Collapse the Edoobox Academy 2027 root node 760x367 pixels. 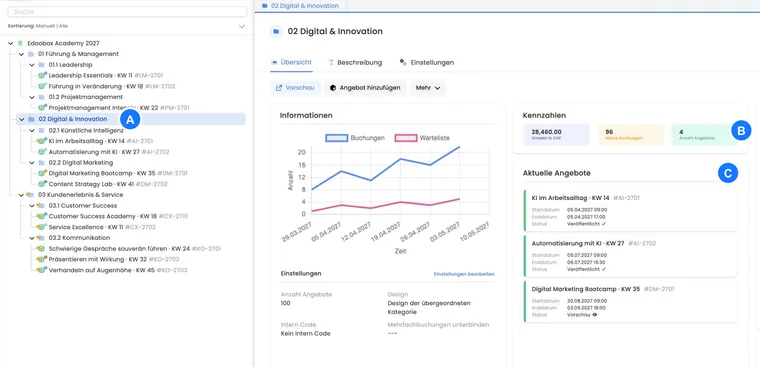11,43
